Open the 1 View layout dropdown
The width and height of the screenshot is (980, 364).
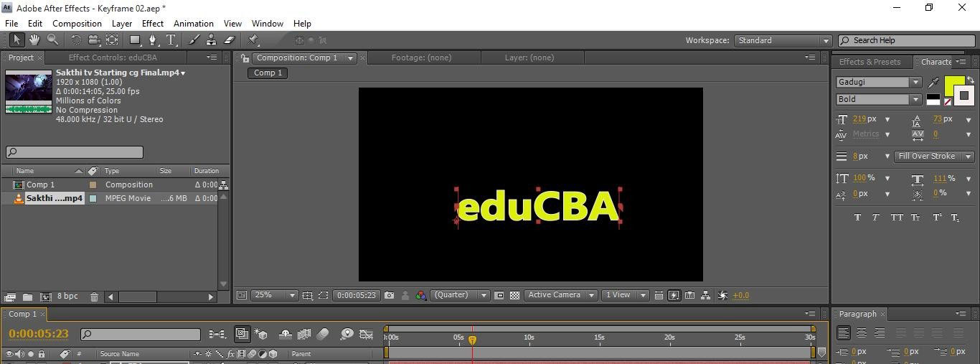(x=625, y=295)
